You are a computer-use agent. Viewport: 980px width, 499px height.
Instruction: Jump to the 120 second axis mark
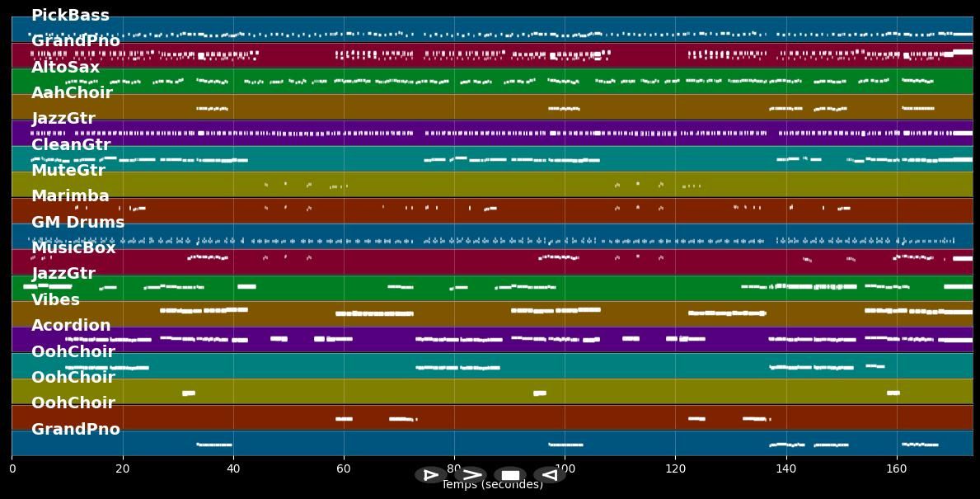pyautogui.click(x=675, y=468)
